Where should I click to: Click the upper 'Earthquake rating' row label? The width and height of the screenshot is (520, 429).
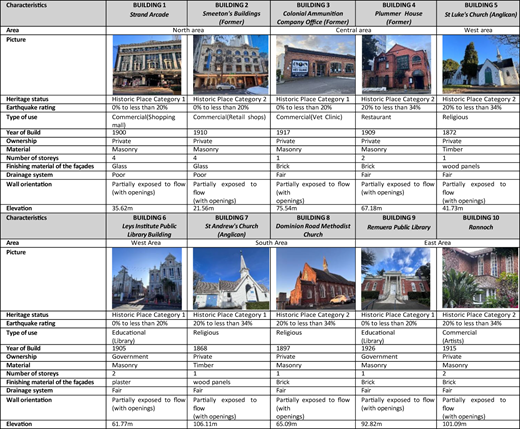point(31,108)
